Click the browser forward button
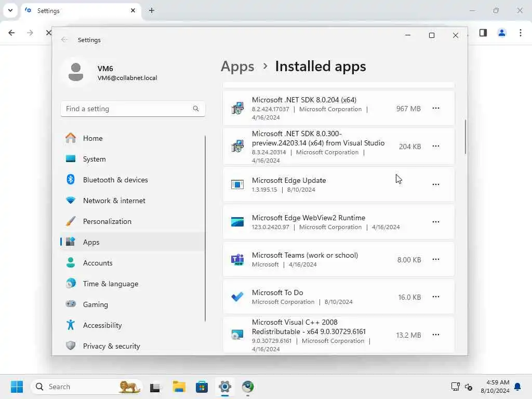Viewport: 532px width, 399px height. point(30,33)
